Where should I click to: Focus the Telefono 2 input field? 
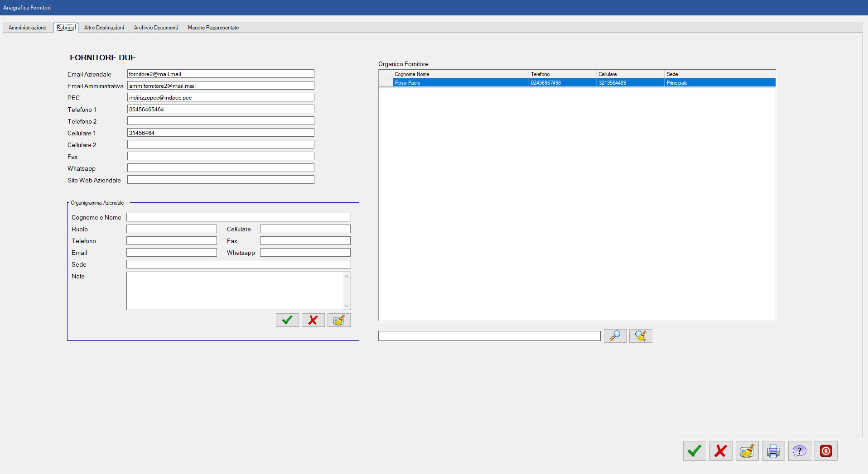(221, 121)
